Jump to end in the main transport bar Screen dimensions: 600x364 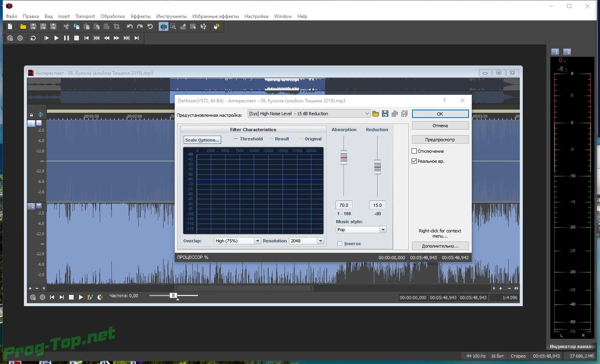[x=136, y=38]
